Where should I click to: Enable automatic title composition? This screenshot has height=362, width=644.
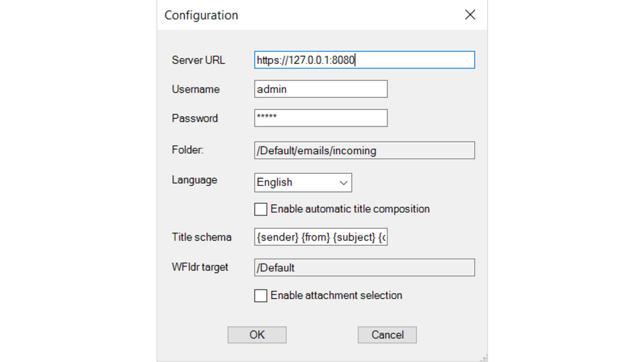[261, 209]
